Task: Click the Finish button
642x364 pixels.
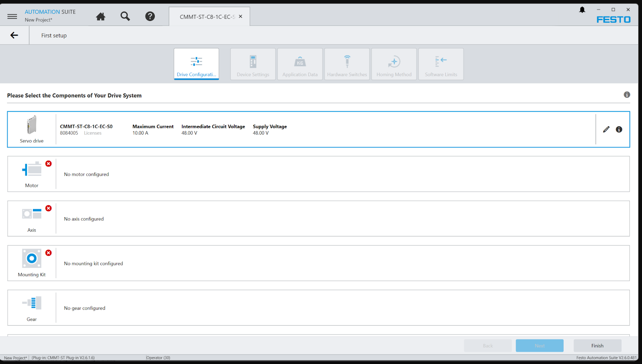Action: click(x=597, y=346)
